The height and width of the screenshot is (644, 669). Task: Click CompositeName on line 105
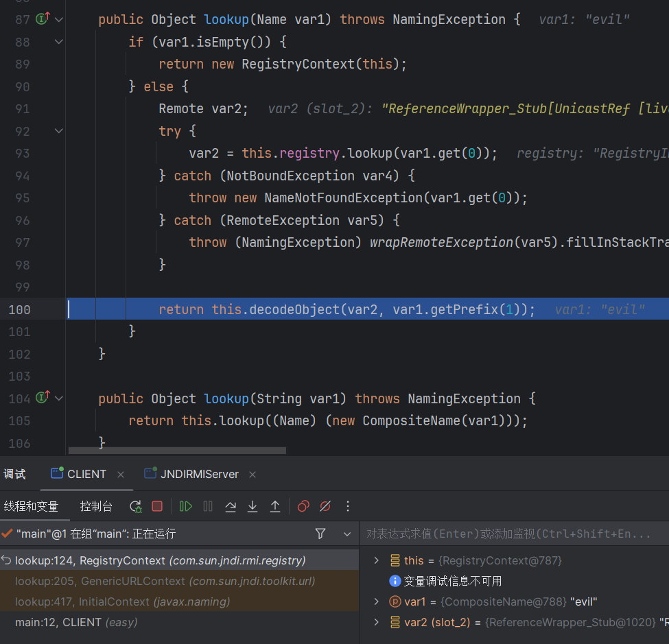(x=411, y=420)
